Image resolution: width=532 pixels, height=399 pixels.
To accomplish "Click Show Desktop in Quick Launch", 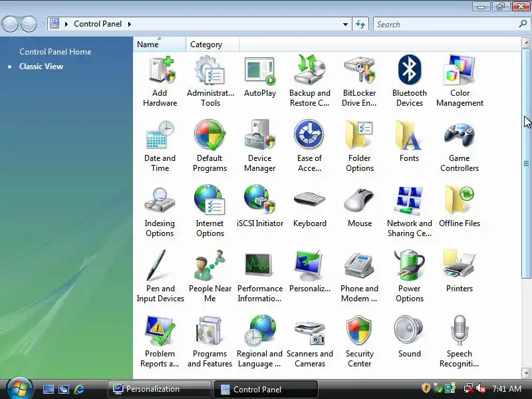I will tap(48, 389).
